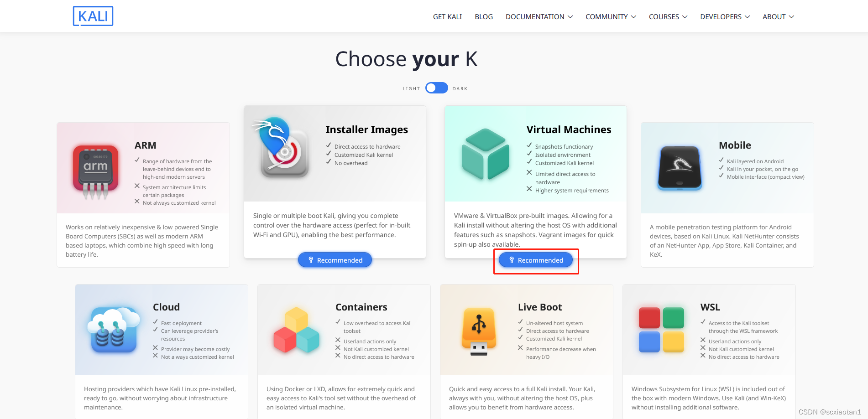The height and width of the screenshot is (419, 868).
Task: Expand the COMMUNITY dropdown chevron
Action: tap(633, 17)
